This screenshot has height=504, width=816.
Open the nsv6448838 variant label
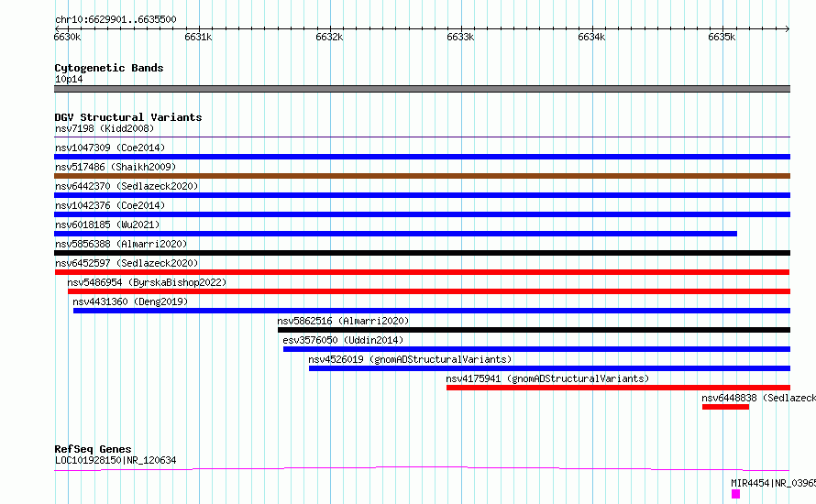(x=758, y=398)
